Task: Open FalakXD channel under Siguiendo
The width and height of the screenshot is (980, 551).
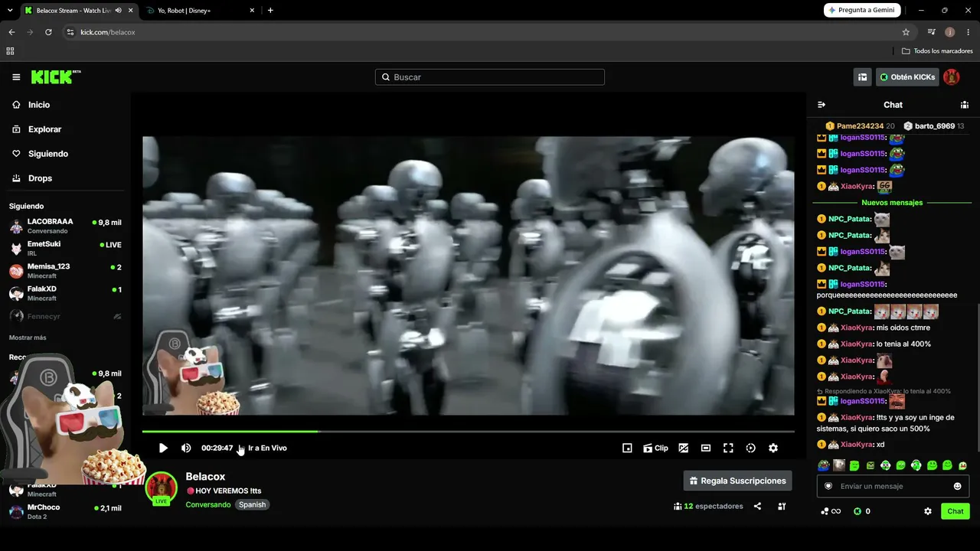Action: coord(65,293)
